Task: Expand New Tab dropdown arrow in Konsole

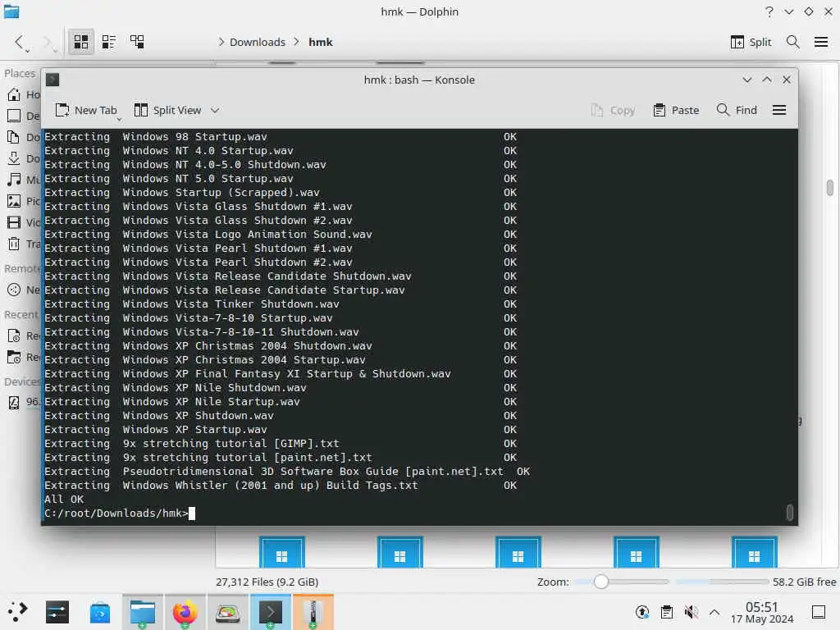Action: tap(119, 118)
